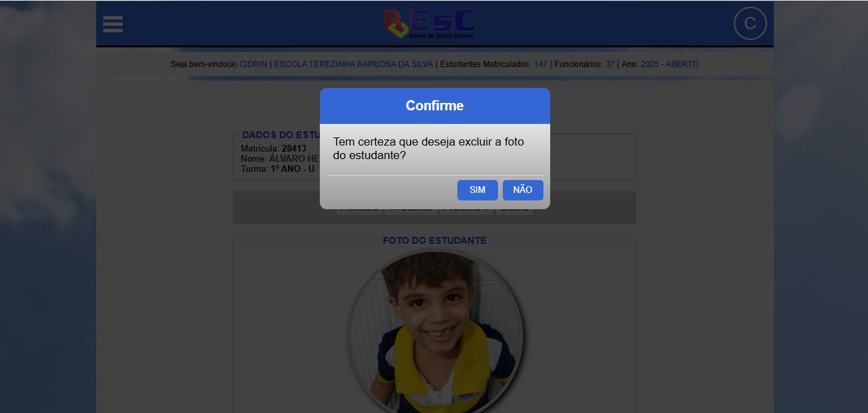Click the 147 enrolled students count

tap(541, 64)
